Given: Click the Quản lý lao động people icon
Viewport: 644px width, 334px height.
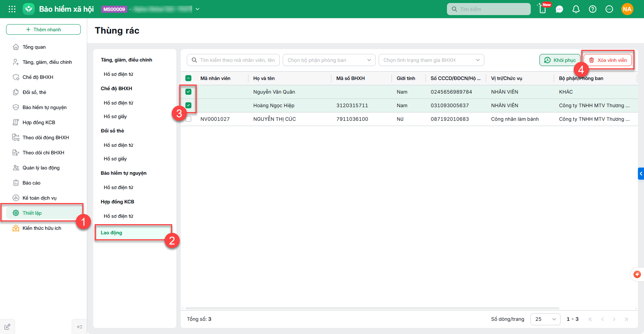Looking at the screenshot, I should point(16,168).
